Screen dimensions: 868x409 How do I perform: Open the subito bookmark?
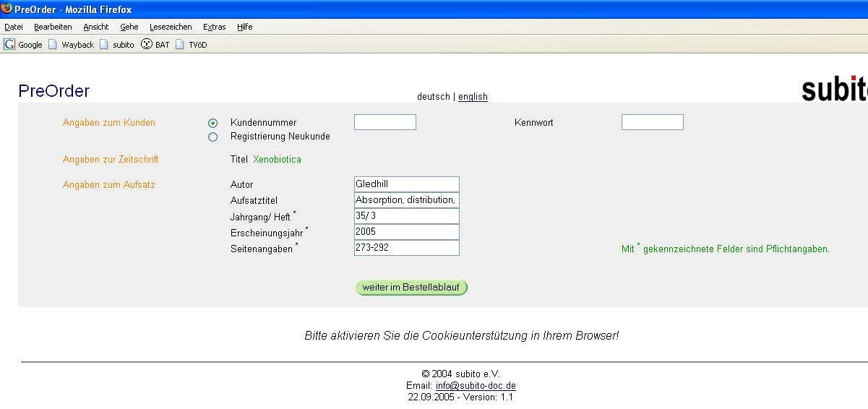pos(116,45)
